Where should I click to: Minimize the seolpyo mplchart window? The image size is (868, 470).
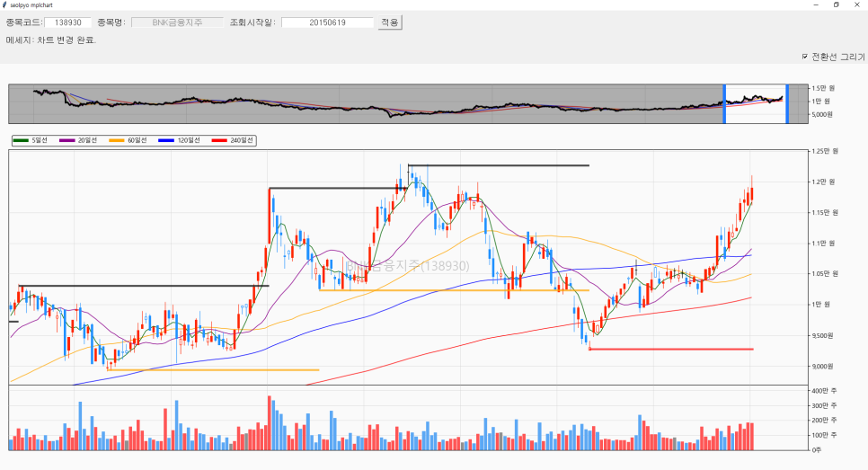[x=816, y=5]
